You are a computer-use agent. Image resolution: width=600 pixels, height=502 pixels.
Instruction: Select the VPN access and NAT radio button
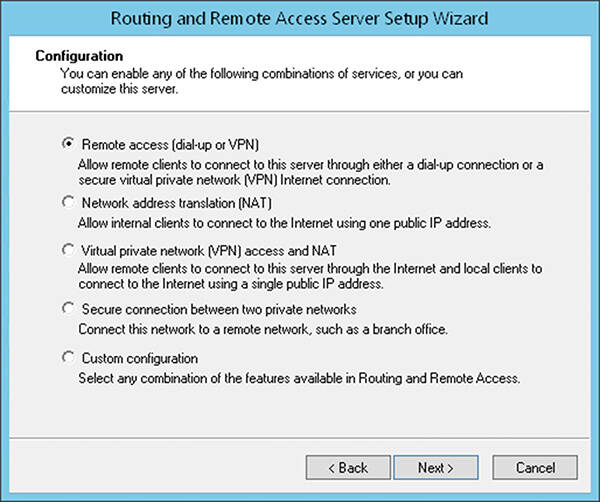[x=68, y=250]
